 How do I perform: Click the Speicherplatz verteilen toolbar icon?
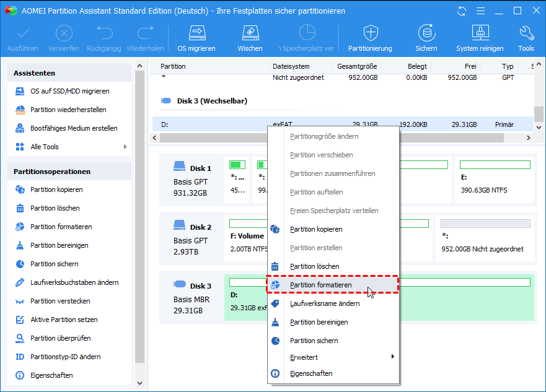point(307,38)
